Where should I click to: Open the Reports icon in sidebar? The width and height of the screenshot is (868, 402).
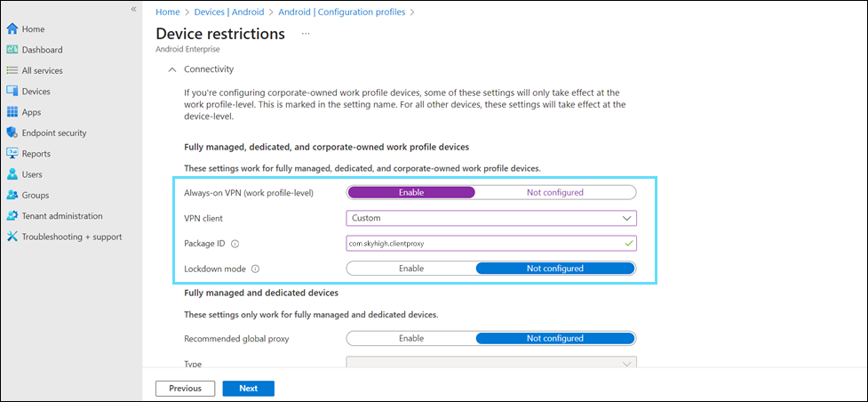pyautogui.click(x=12, y=154)
